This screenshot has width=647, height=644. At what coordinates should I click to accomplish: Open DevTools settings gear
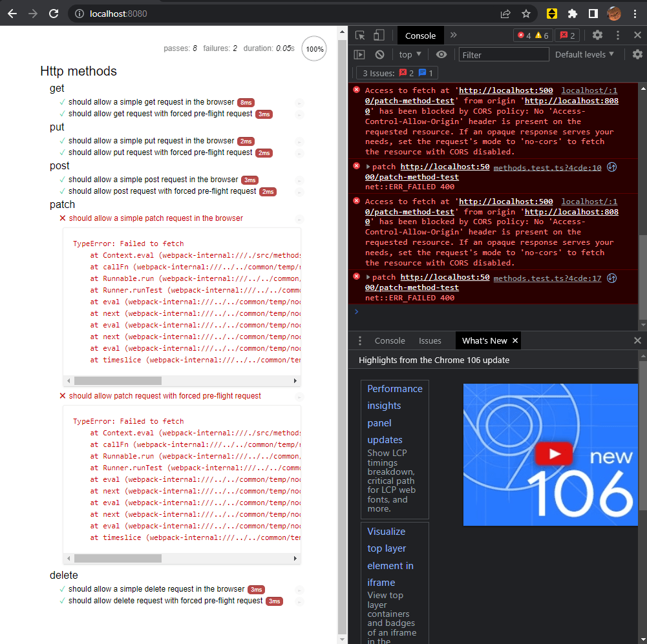[597, 35]
